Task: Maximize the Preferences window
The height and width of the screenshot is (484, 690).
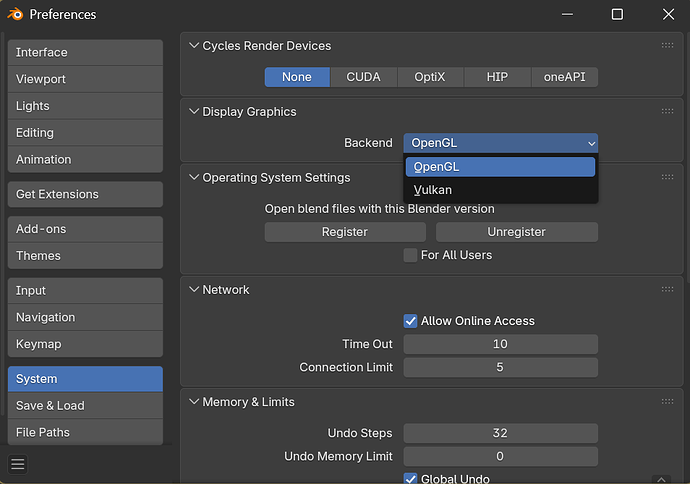Action: coord(617,14)
